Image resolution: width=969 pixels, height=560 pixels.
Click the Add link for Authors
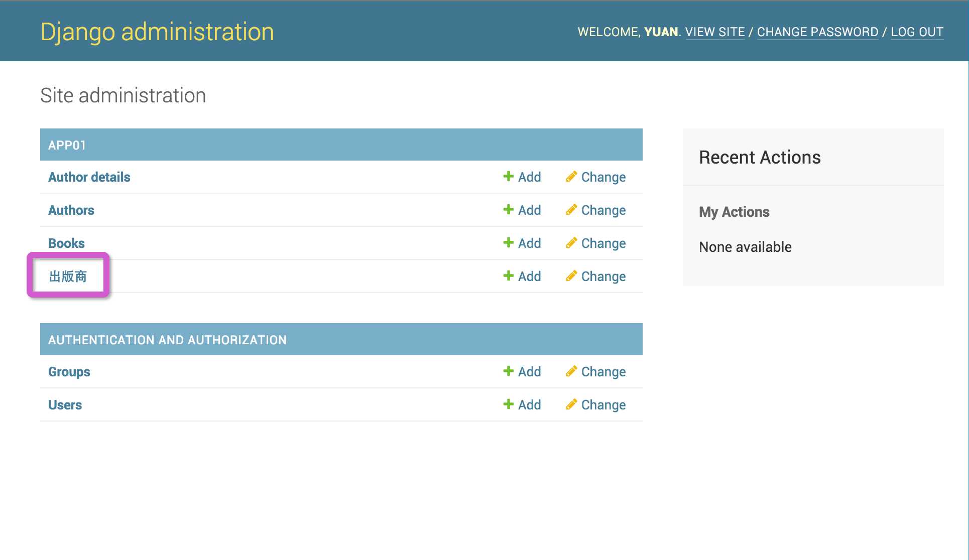click(x=529, y=210)
